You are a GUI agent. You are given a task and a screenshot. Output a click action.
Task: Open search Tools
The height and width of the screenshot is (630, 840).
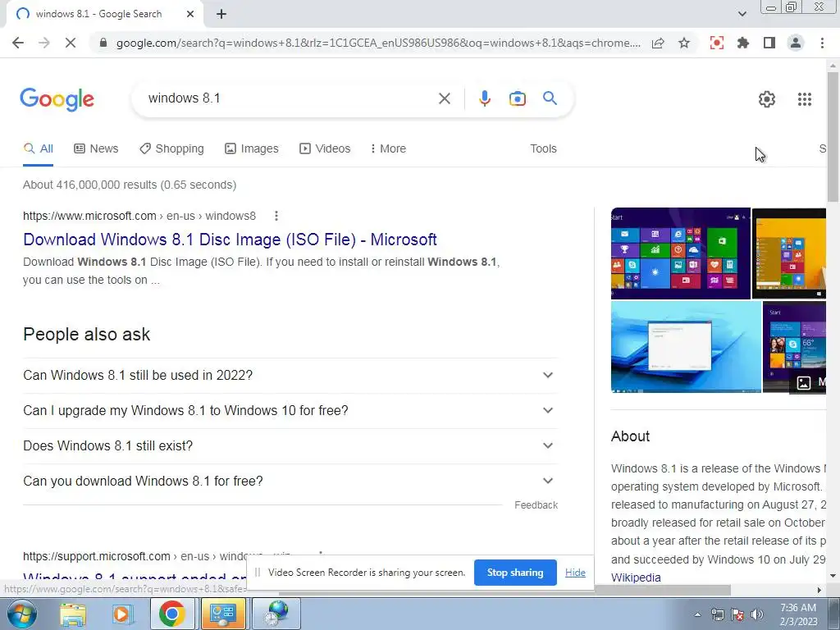(543, 149)
